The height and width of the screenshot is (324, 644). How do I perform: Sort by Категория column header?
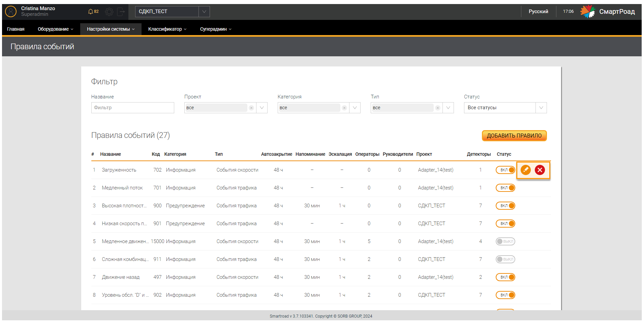click(175, 154)
